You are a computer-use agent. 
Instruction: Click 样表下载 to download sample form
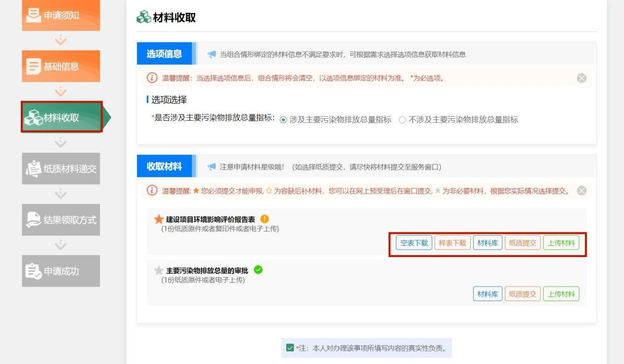[452, 243]
